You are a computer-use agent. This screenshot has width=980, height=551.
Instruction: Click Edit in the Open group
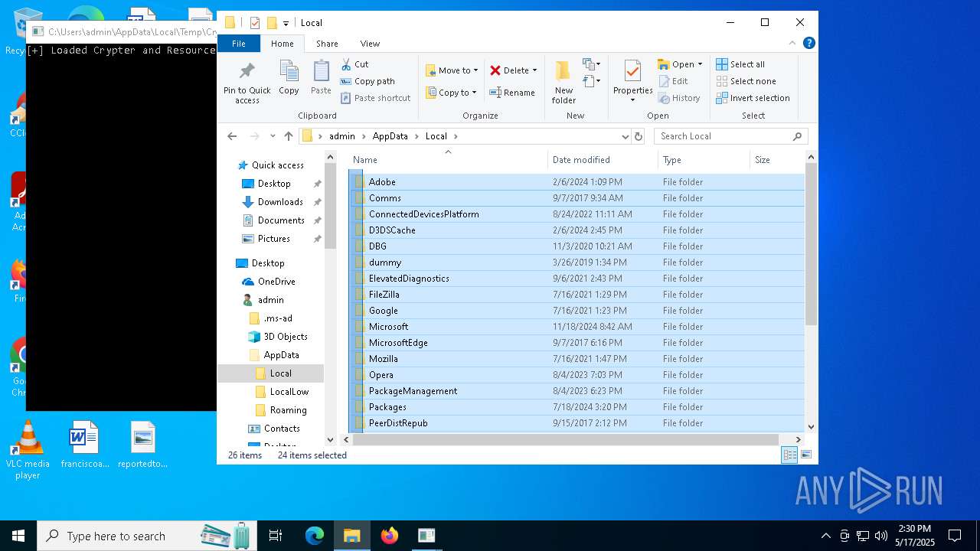[x=673, y=81]
